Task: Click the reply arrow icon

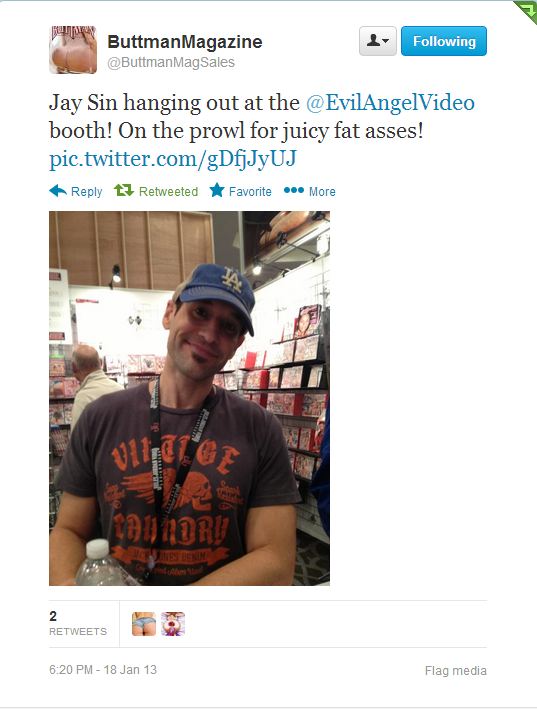Action: (58, 191)
